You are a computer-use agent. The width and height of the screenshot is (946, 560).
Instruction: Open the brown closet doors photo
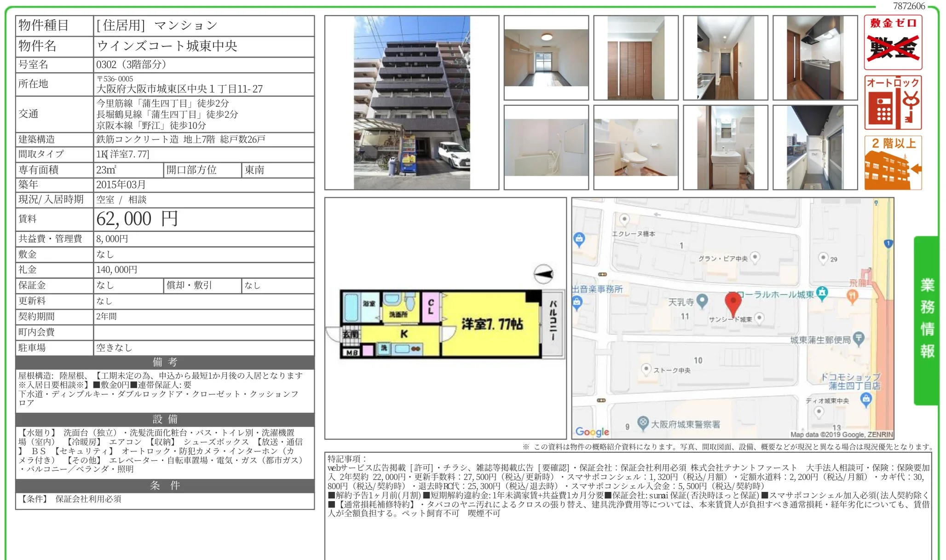636,58
